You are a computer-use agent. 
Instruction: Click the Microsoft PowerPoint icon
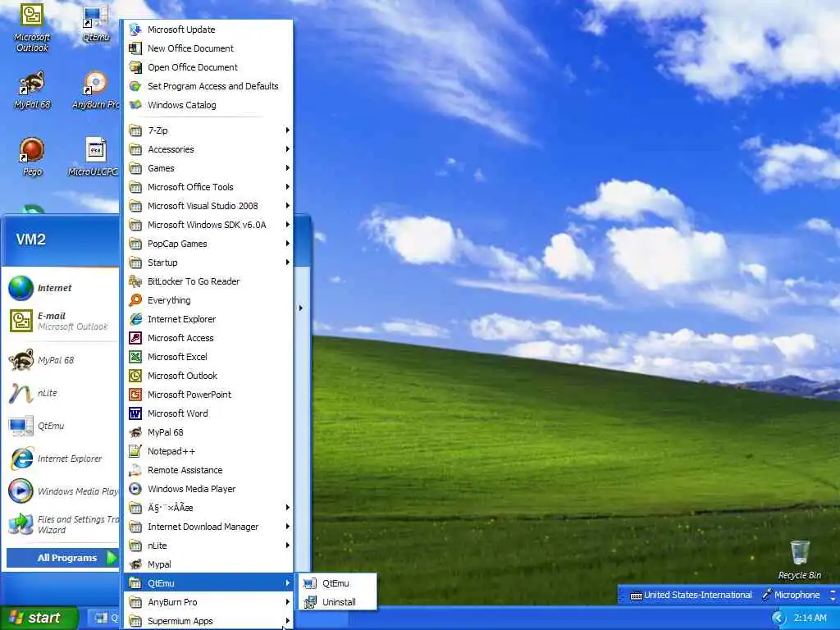pyautogui.click(x=135, y=395)
